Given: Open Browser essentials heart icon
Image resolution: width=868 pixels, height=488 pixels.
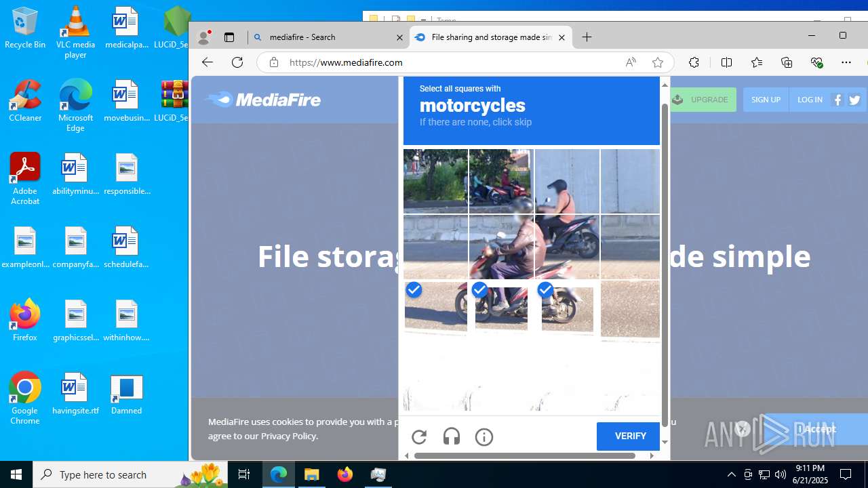Looking at the screenshot, I should pyautogui.click(x=816, y=62).
